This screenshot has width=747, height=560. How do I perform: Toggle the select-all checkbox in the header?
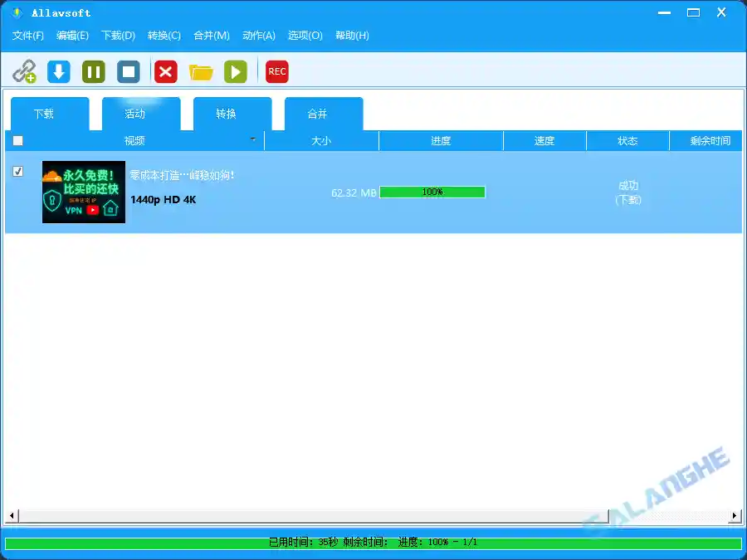click(17, 140)
